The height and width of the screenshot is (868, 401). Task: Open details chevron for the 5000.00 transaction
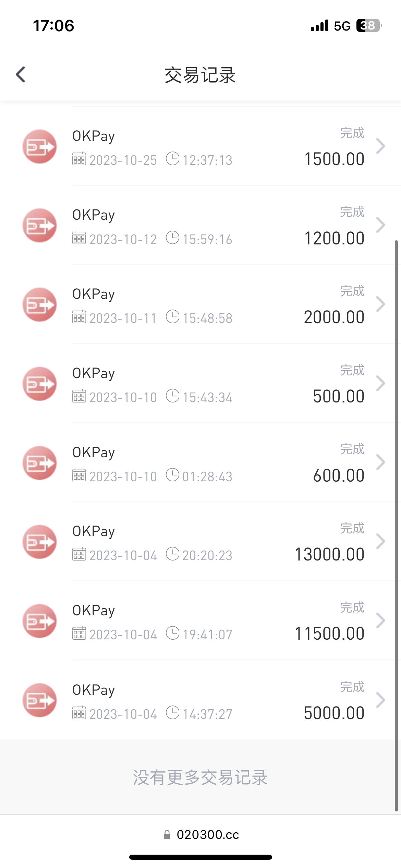[380, 700]
